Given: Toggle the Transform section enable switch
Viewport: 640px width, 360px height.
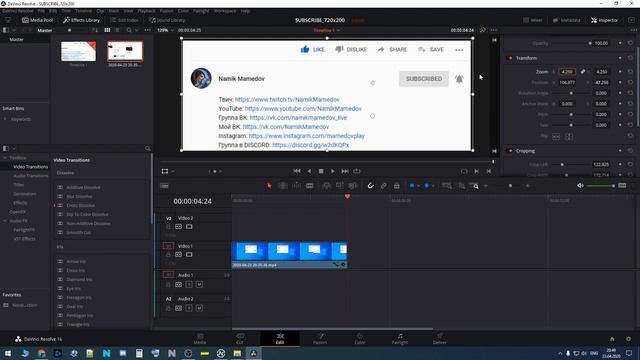Looking at the screenshot, I should pos(510,58).
